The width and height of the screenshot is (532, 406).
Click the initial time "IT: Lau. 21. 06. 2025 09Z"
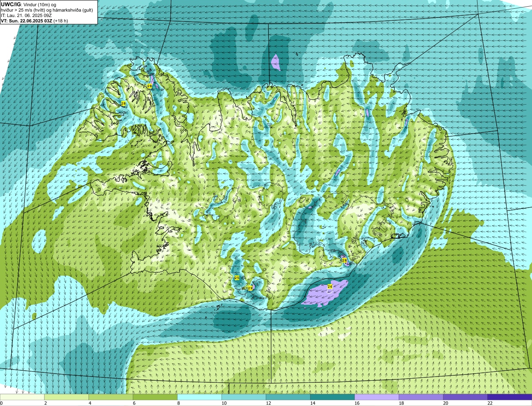26,15
